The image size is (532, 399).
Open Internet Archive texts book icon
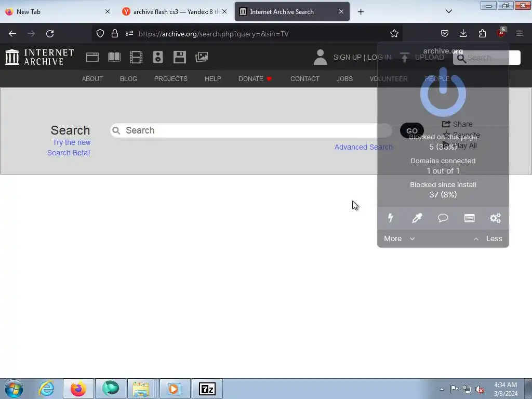pos(114,57)
